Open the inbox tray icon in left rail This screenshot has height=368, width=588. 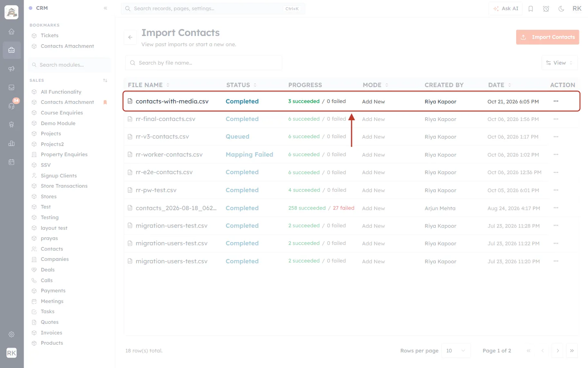[11, 88]
